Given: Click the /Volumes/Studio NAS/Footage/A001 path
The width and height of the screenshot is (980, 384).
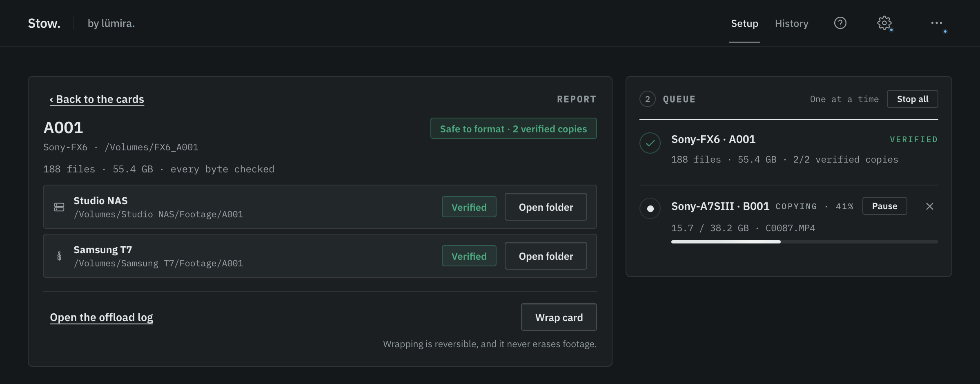Looking at the screenshot, I should point(158,214).
